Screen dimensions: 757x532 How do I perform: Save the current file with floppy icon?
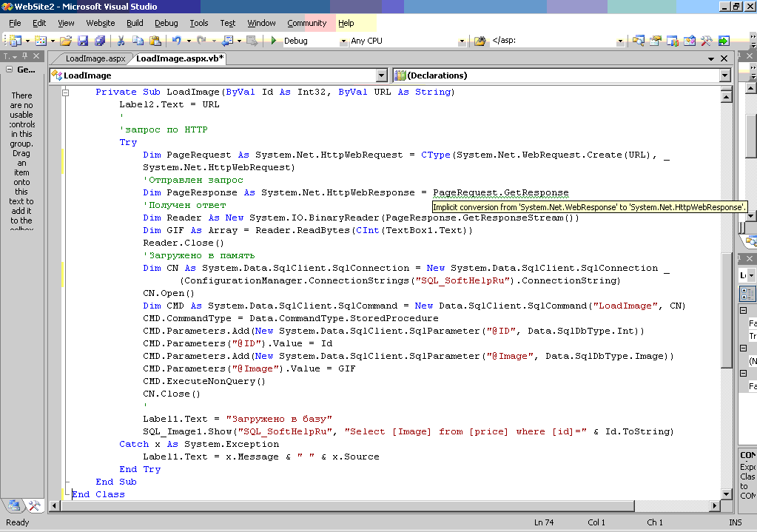point(83,41)
